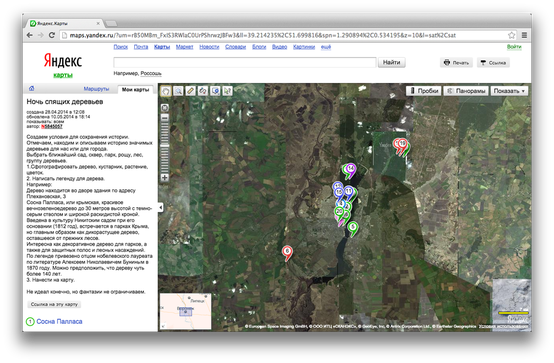Click the green arrow map toolbar icon

coord(228,91)
